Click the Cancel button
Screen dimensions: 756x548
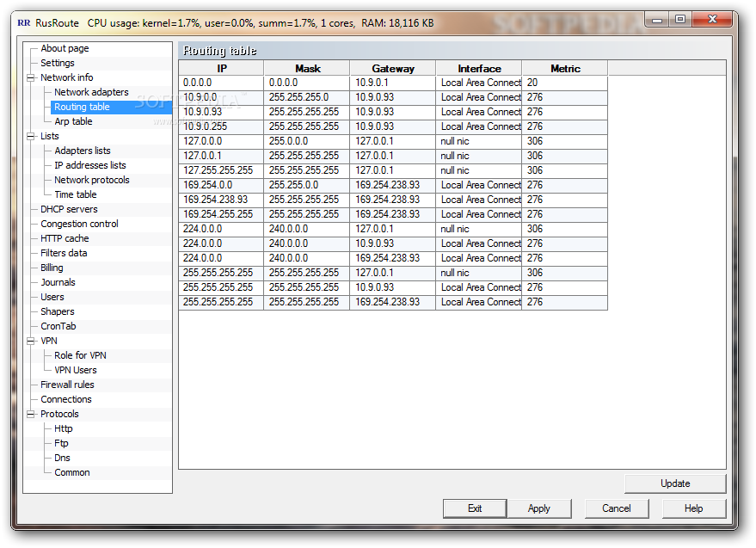(616, 508)
